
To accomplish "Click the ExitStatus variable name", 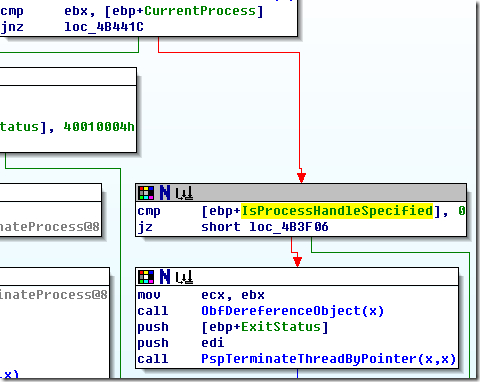I will [x=281, y=327].
